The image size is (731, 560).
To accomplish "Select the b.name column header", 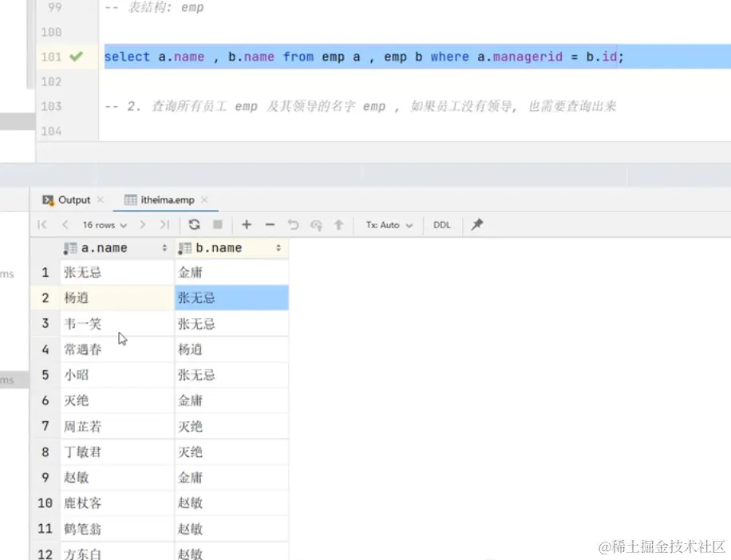I will [x=231, y=248].
